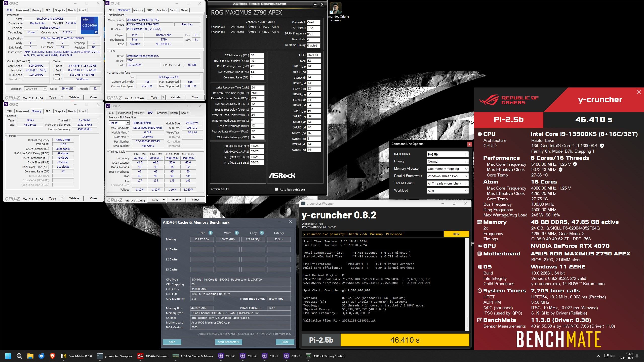
Task: Click the Memory Read value 133.27 GB/s
Action: (x=202, y=239)
